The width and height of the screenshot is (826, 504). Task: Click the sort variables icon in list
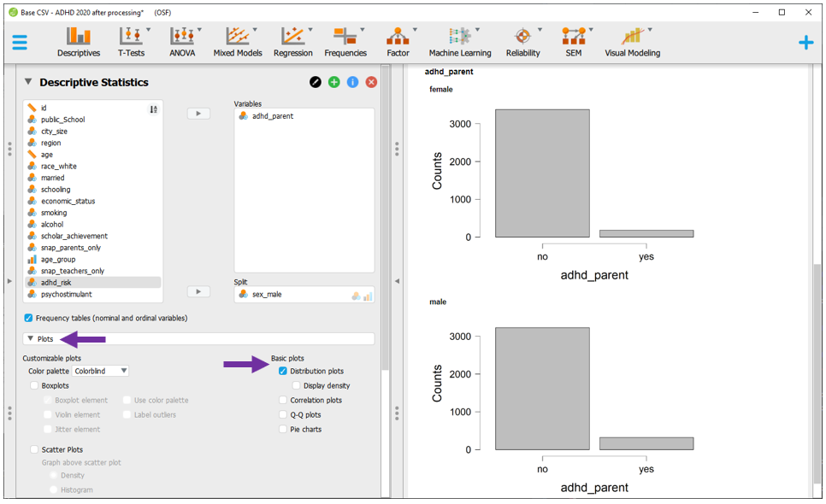click(x=154, y=109)
